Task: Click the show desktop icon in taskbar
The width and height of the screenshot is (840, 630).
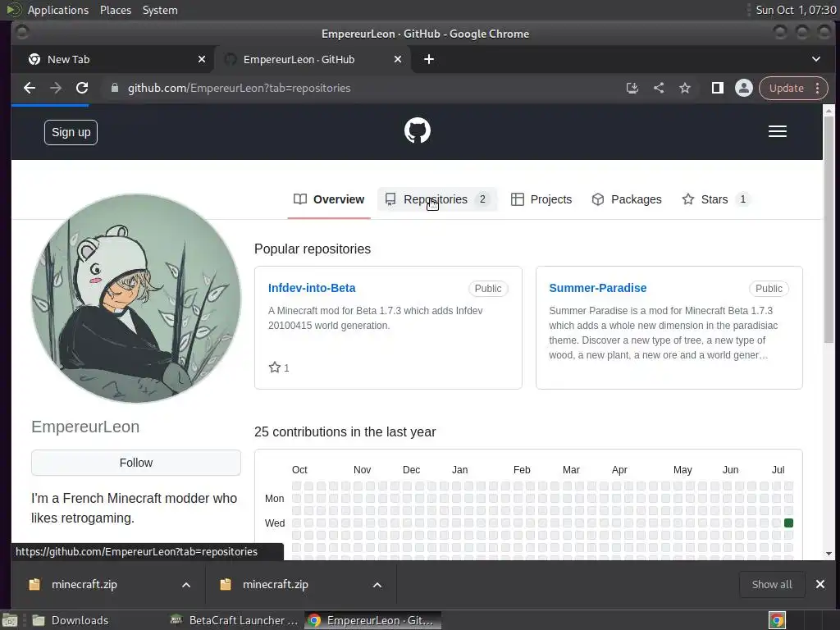Action: coord(10,620)
